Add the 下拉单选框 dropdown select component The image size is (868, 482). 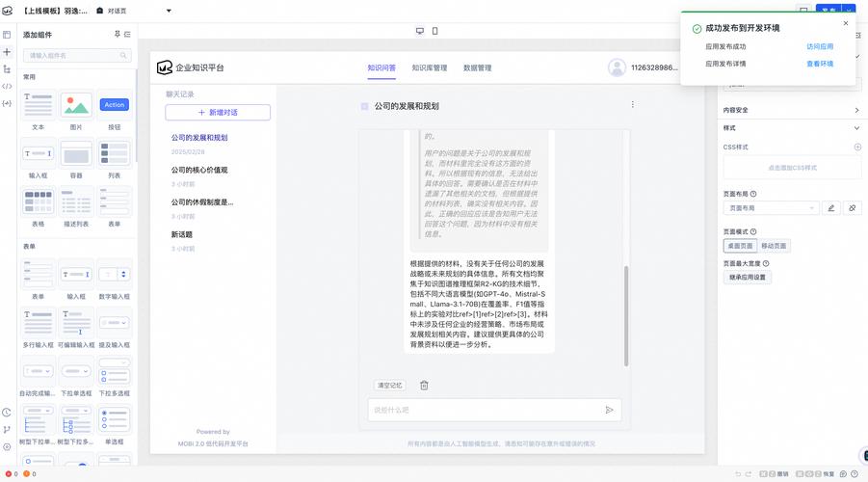pos(76,377)
